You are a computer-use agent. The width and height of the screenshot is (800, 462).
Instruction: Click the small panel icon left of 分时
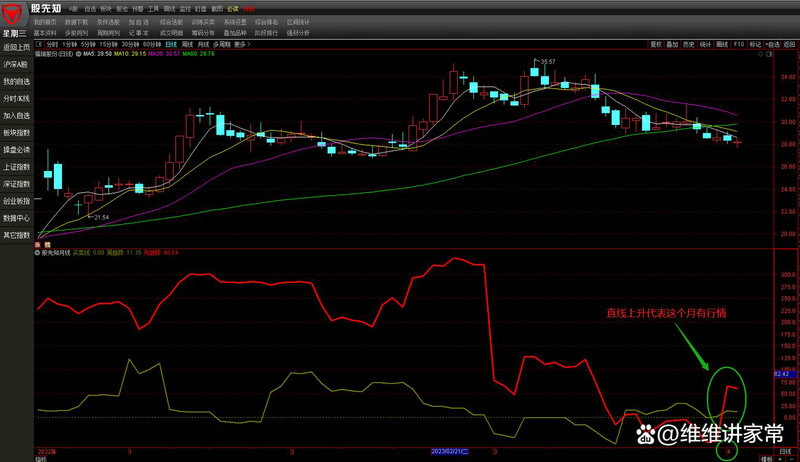(41, 45)
